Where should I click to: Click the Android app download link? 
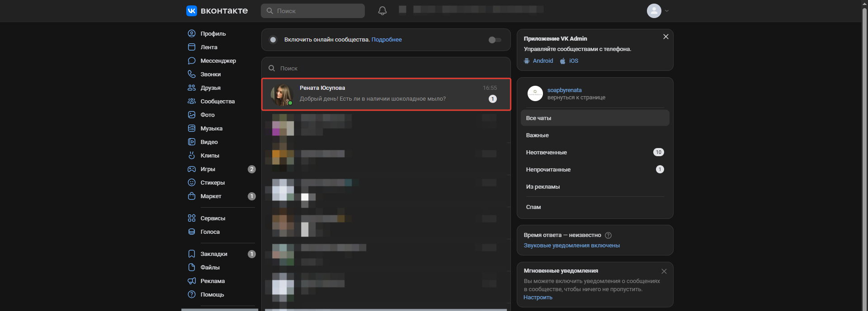542,61
